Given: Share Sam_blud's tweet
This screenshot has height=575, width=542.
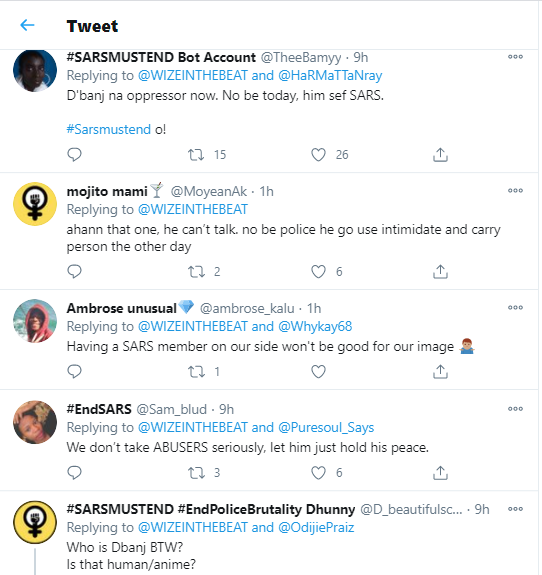Looking at the screenshot, I should [440, 473].
